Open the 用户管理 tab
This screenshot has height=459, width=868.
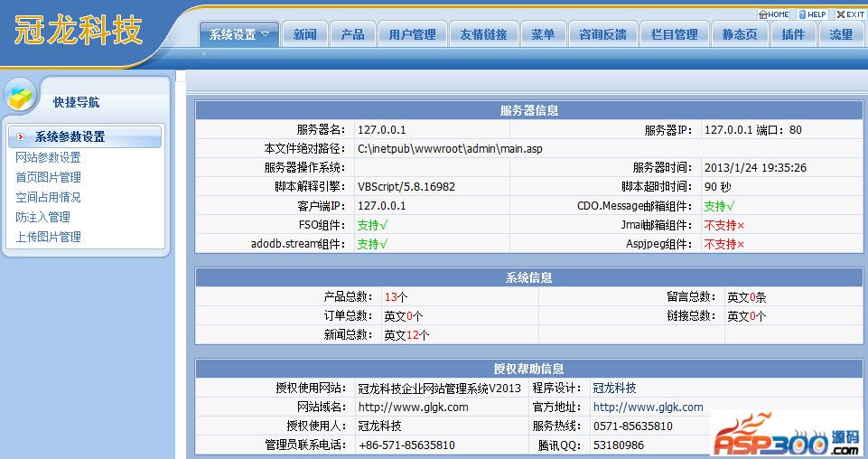click(412, 34)
